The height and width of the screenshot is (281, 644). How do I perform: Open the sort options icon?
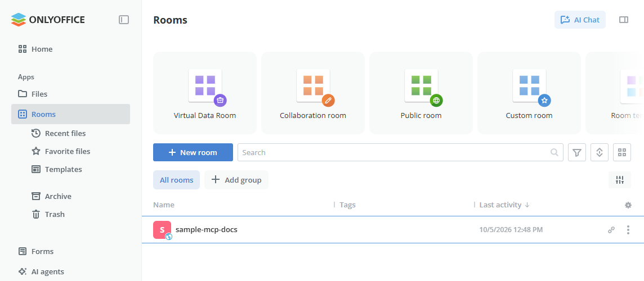tap(599, 153)
